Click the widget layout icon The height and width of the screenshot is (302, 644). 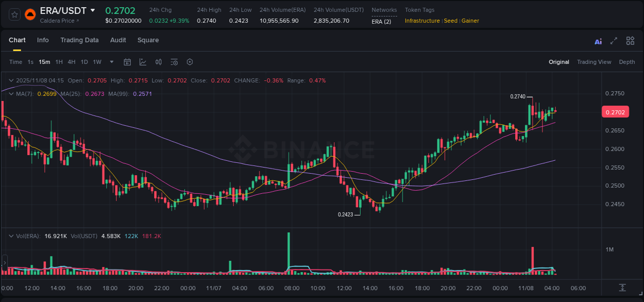coord(630,41)
